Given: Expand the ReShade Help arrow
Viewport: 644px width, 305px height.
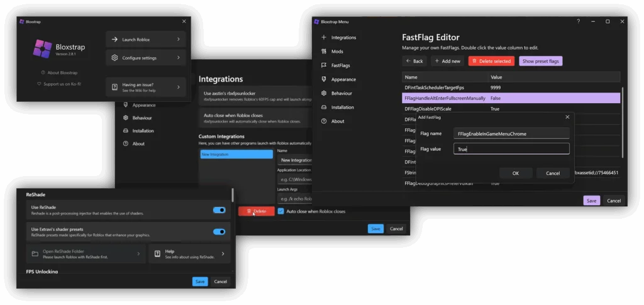Looking at the screenshot, I should (223, 253).
